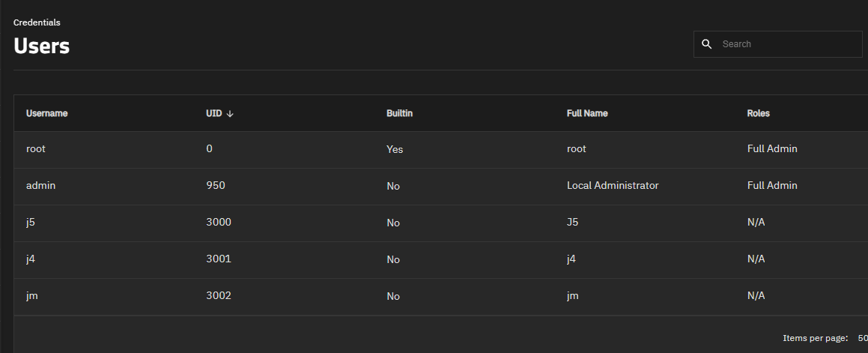This screenshot has width=868, height=353.
Task: Sort by Builtin column header
Action: click(399, 113)
